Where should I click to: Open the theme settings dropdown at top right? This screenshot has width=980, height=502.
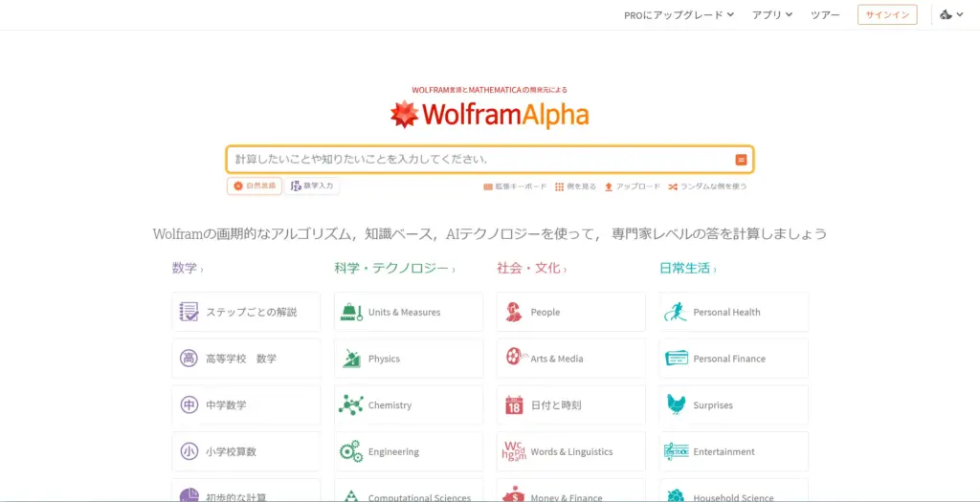point(951,15)
